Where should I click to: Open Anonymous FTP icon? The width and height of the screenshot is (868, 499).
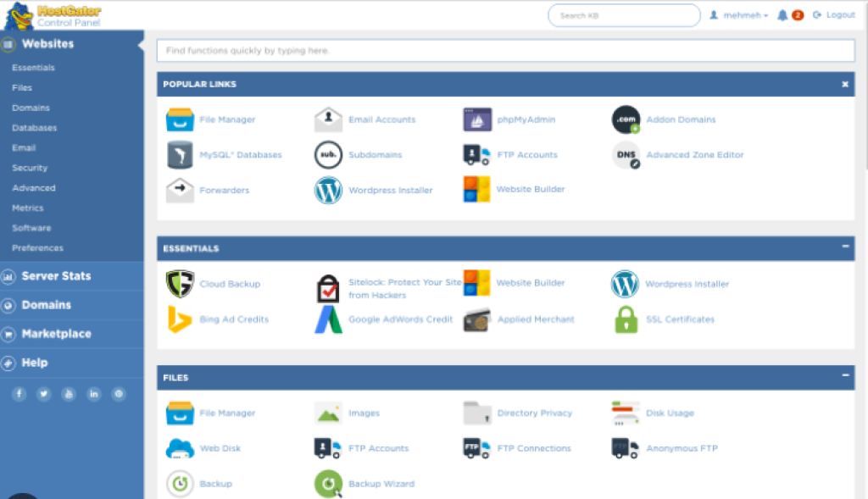point(626,449)
